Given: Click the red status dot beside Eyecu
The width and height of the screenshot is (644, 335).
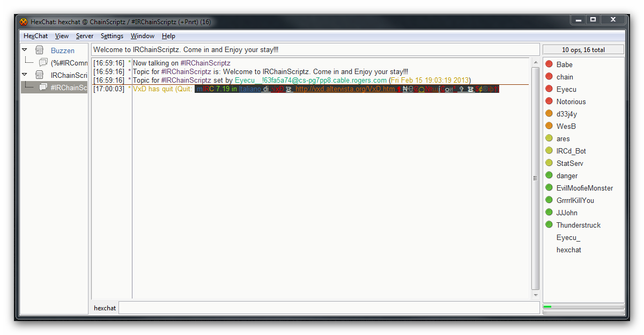Looking at the screenshot, I should (549, 89).
